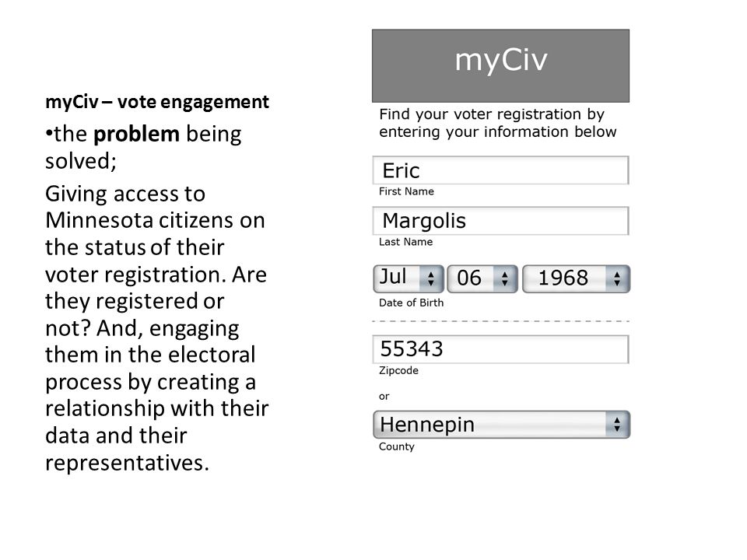The height and width of the screenshot is (560, 747).
Task: Open the birth month dropdown showing Jul
Action: click(x=409, y=278)
